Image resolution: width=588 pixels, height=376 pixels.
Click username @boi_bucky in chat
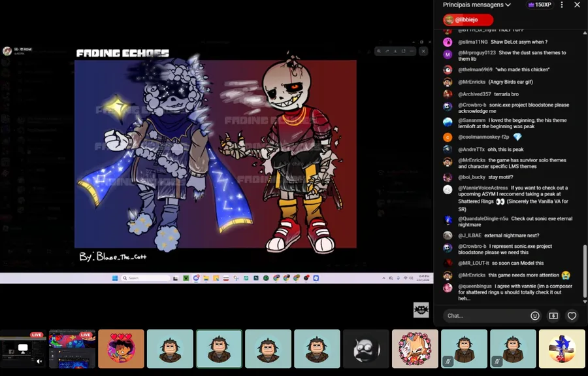(472, 177)
